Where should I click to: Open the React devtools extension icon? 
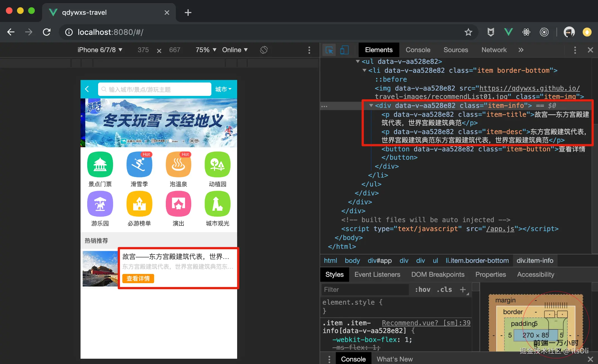point(526,32)
